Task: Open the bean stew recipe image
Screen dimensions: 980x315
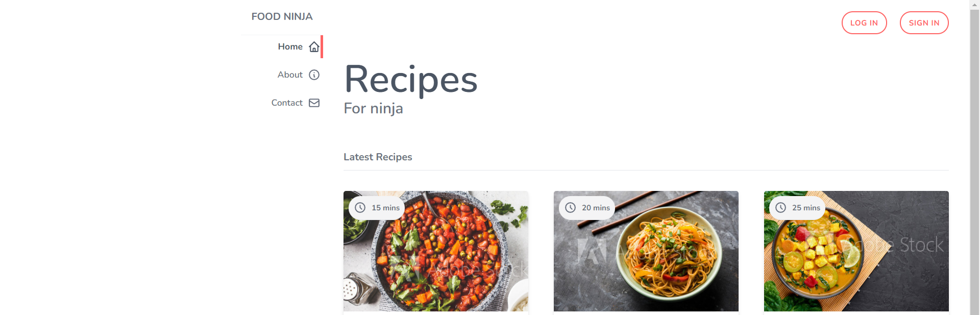Action: click(436, 251)
